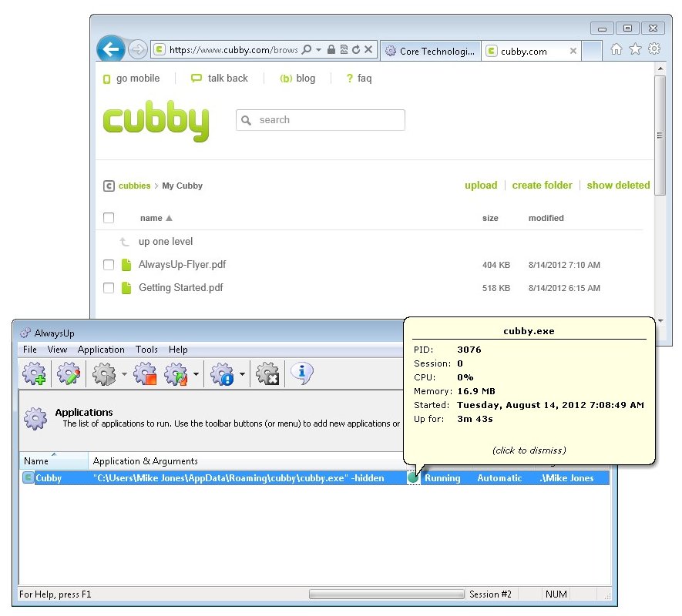
Task: Open a new browser tab
Action: click(x=592, y=51)
